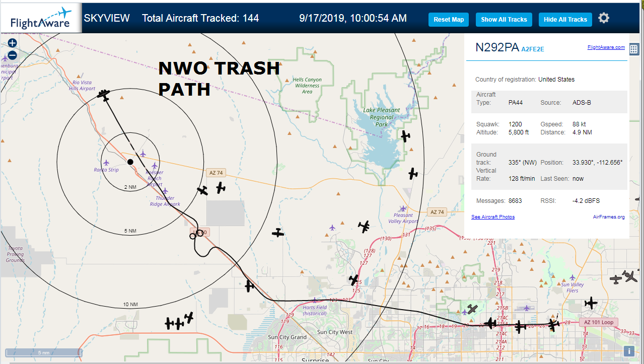Click the Sun City Grand label

(288, 337)
